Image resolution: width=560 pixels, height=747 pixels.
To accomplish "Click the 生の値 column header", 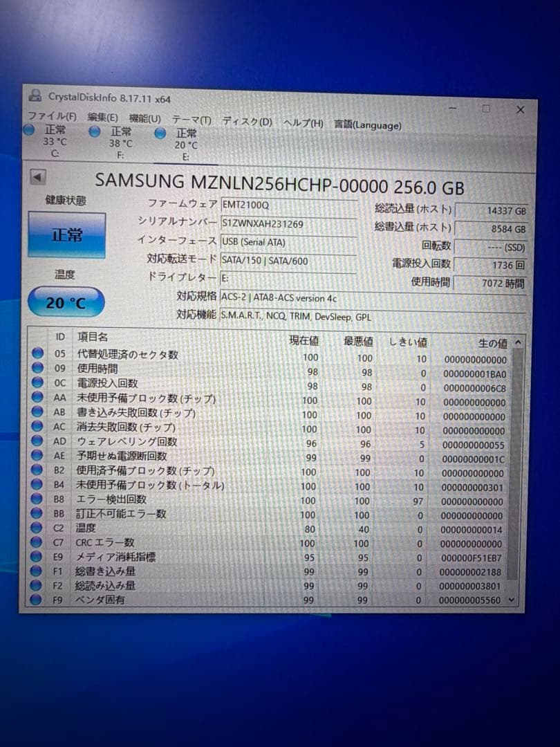I will 492,344.
